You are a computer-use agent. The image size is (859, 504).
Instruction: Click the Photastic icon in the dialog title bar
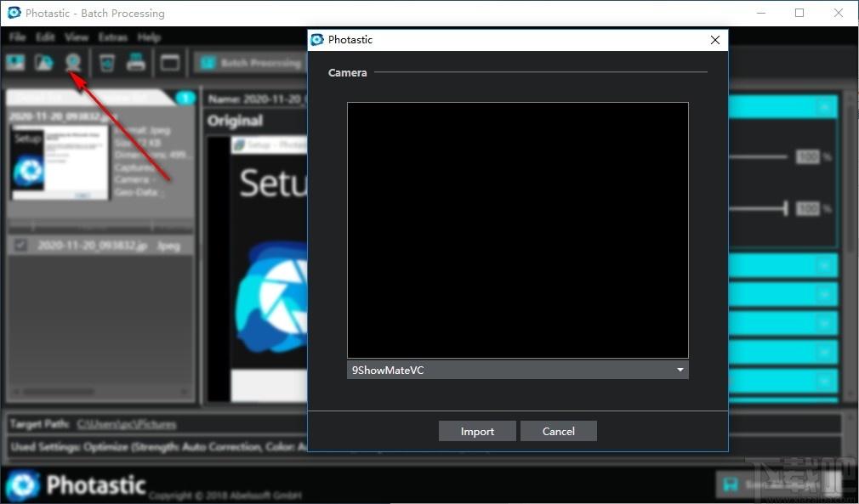(317, 39)
